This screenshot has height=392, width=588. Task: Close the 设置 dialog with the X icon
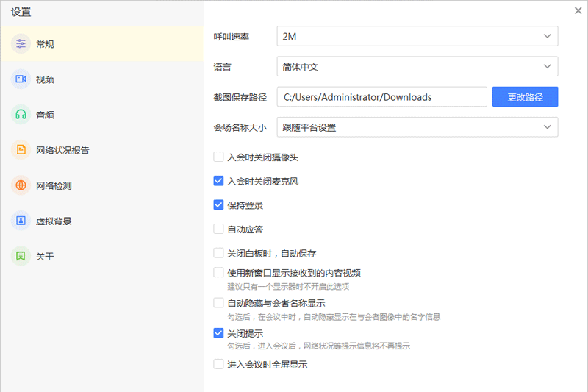[578, 10]
